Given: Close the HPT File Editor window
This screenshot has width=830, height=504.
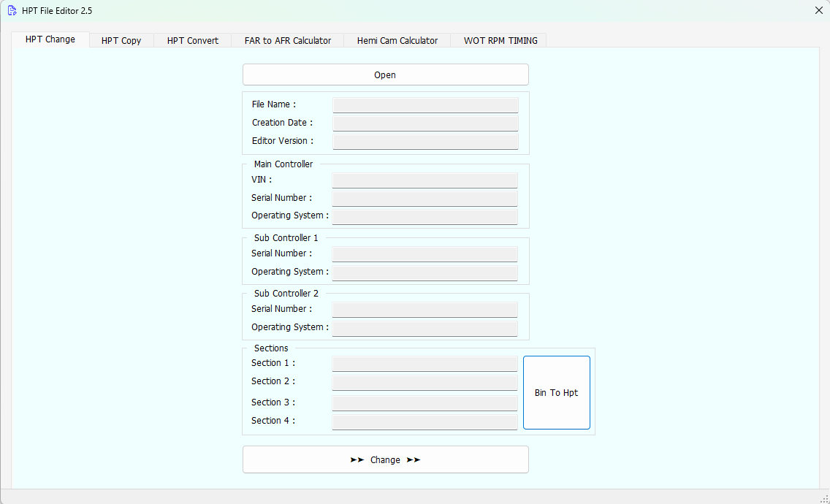Looking at the screenshot, I should tap(818, 11).
